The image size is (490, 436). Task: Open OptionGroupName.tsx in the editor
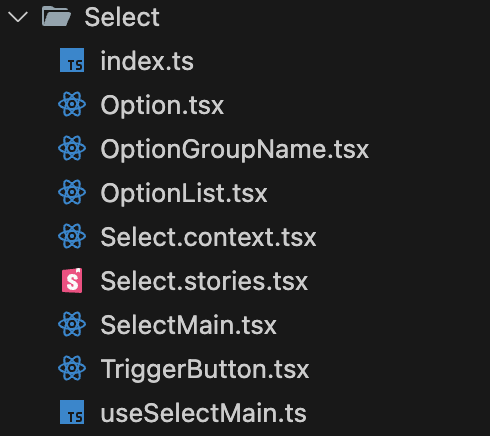235,150
